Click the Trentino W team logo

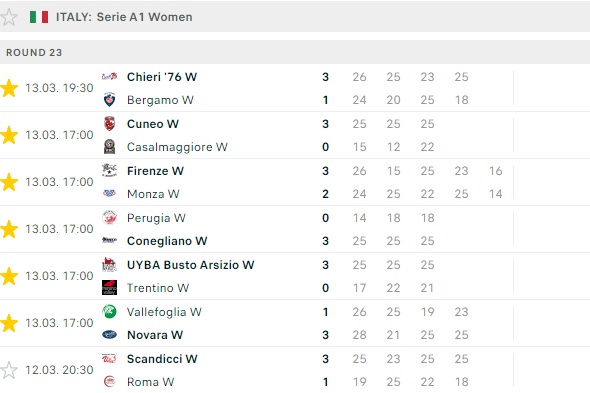[x=109, y=288]
